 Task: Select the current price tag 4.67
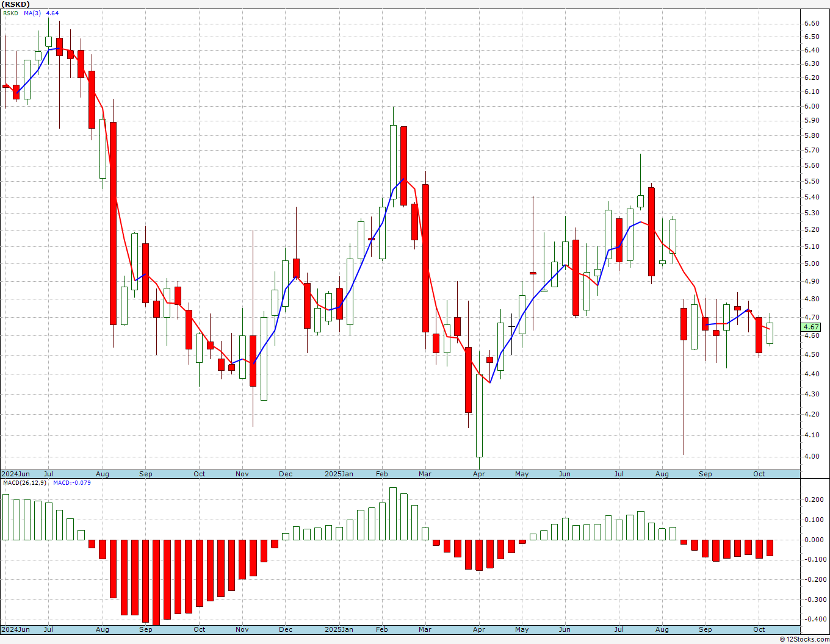pos(811,327)
